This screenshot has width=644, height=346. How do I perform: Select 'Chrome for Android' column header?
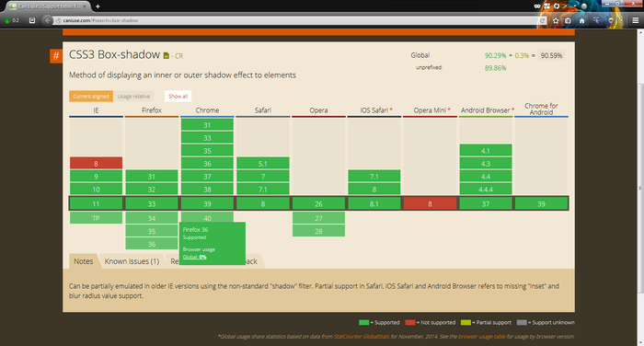tap(541, 109)
